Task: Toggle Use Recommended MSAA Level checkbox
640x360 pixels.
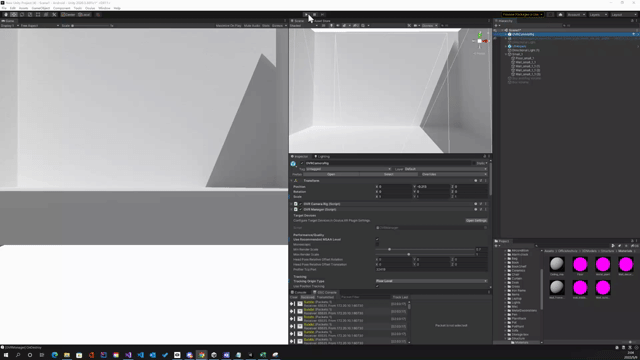Action: click(377, 240)
